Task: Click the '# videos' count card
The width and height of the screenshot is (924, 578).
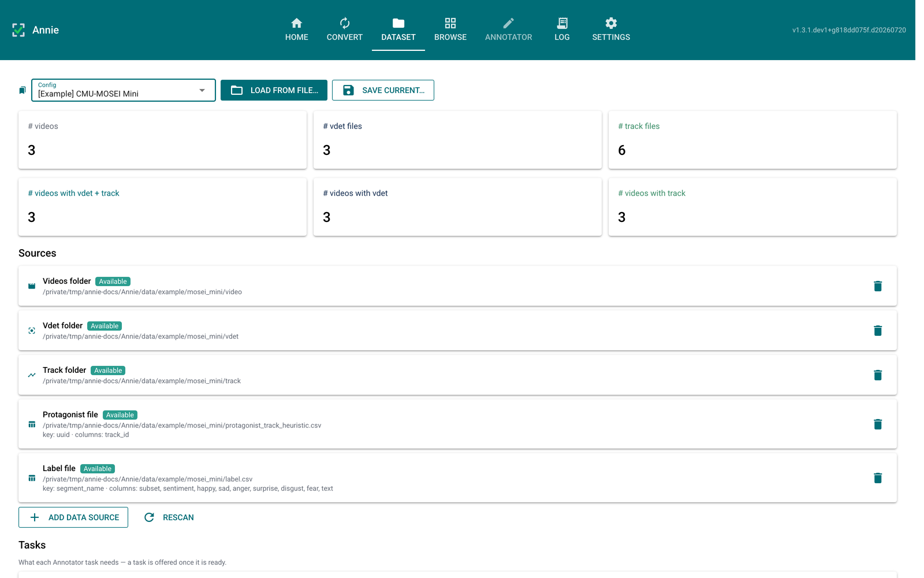Action: [162, 140]
